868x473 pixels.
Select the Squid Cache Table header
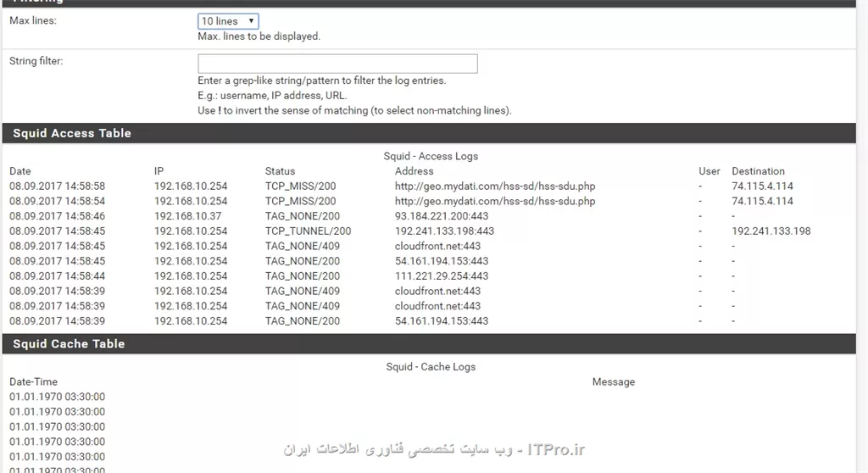coord(429,343)
